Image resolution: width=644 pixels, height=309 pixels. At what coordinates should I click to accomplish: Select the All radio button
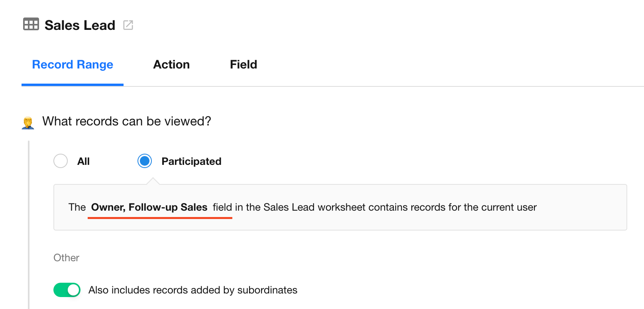click(61, 161)
